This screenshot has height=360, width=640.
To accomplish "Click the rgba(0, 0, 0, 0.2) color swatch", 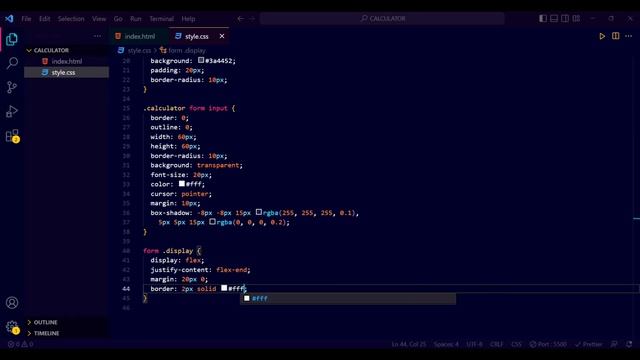I will (212, 222).
